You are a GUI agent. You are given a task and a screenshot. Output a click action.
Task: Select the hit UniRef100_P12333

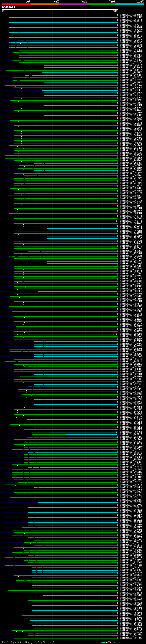point(131,379)
